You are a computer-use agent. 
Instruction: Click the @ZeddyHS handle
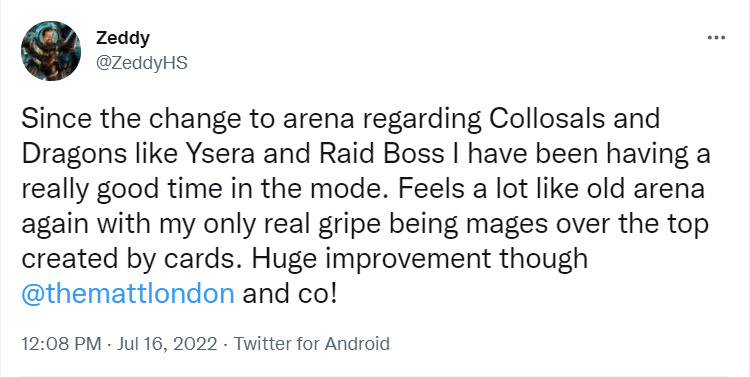[x=142, y=63]
